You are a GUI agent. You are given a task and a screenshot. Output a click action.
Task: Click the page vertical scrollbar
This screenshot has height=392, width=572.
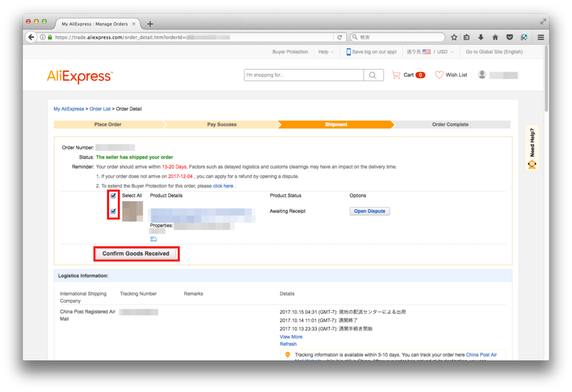click(x=546, y=79)
